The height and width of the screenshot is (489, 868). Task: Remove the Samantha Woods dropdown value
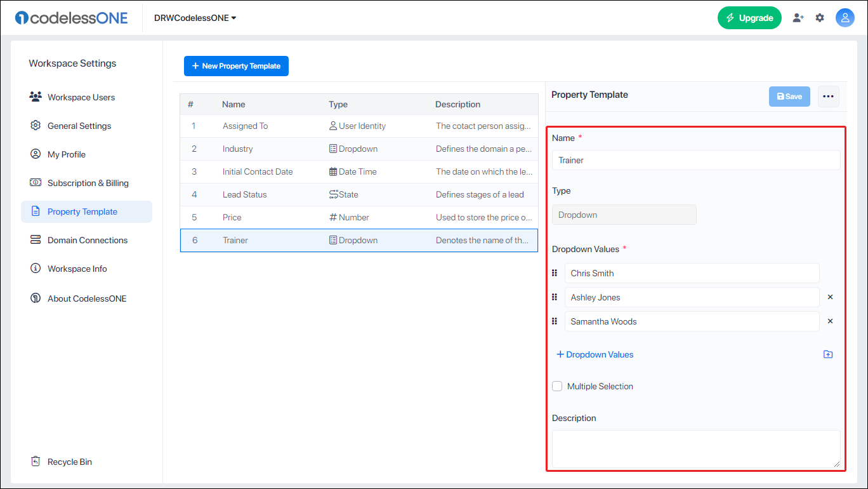tap(830, 321)
